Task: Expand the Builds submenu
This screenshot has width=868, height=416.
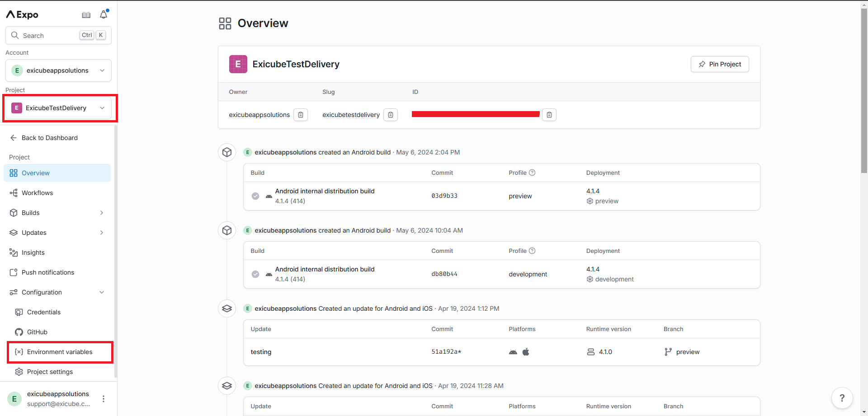Action: pos(102,213)
